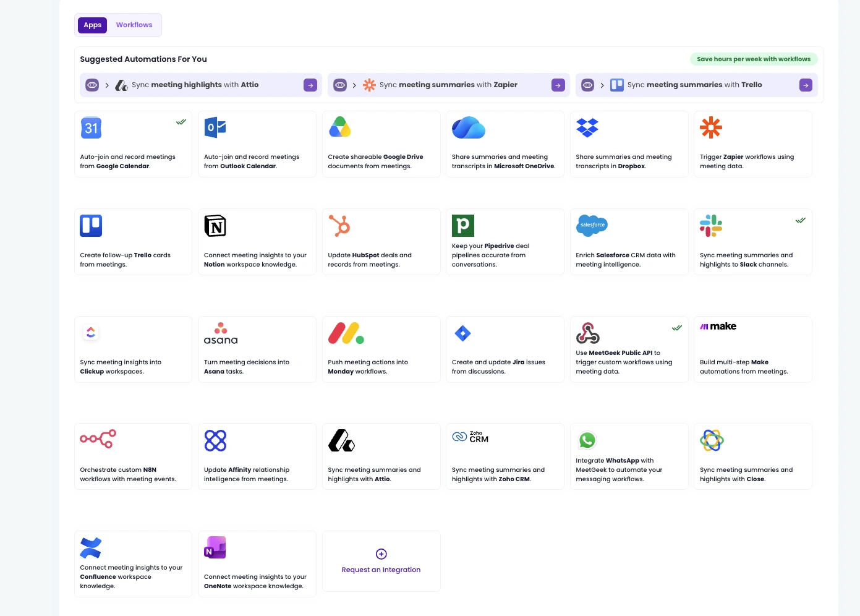The height and width of the screenshot is (616, 860).
Task: Click the N8N node icon
Action: point(98,439)
